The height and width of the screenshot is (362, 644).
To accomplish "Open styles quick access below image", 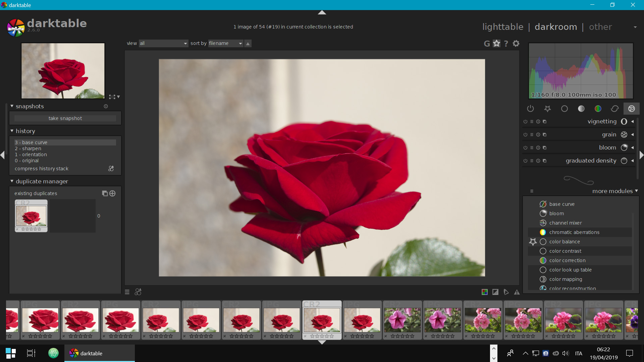I will click(x=138, y=292).
